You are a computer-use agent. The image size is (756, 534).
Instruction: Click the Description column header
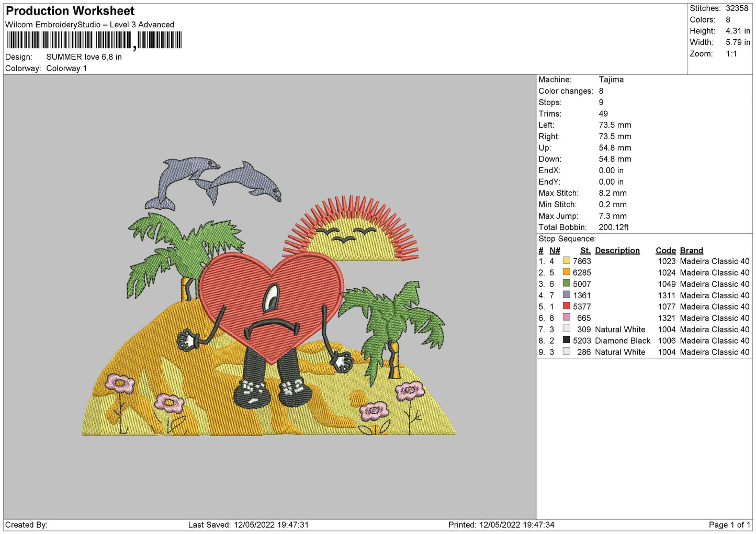(x=617, y=251)
